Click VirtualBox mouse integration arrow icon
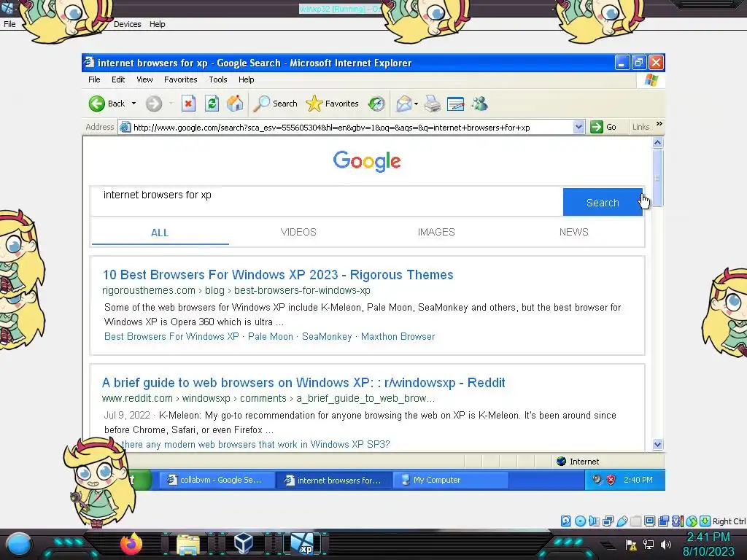The image size is (747, 560). [x=705, y=521]
